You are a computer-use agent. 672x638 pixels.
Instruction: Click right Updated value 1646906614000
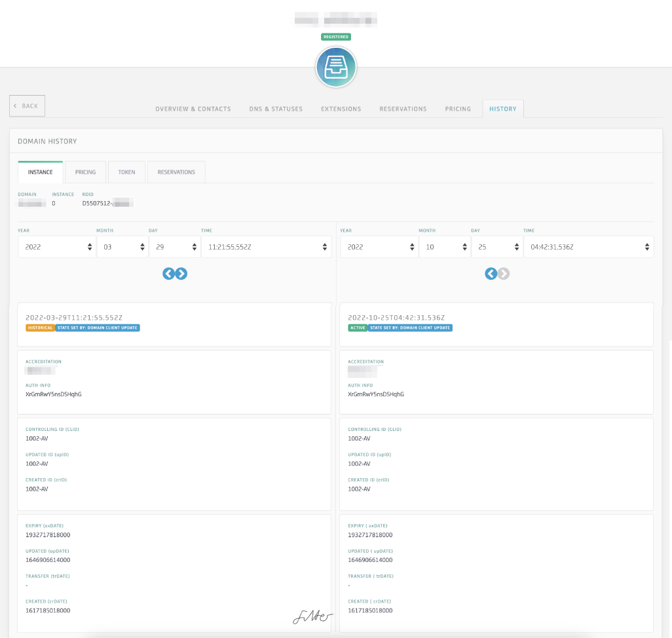[370, 560]
